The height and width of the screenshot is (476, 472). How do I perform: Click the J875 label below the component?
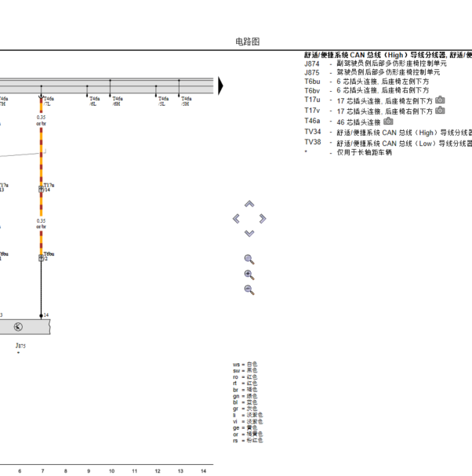pyautogui.click(x=20, y=346)
